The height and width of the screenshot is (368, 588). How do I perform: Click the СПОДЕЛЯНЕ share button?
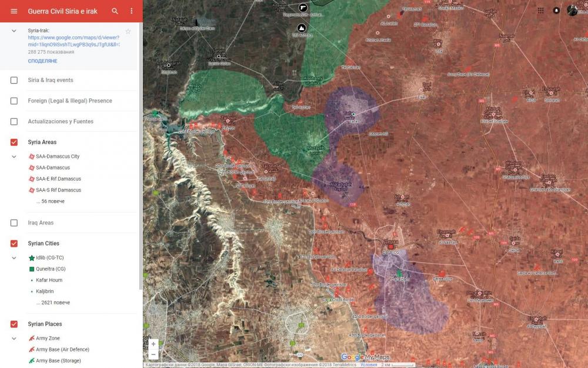click(42, 61)
